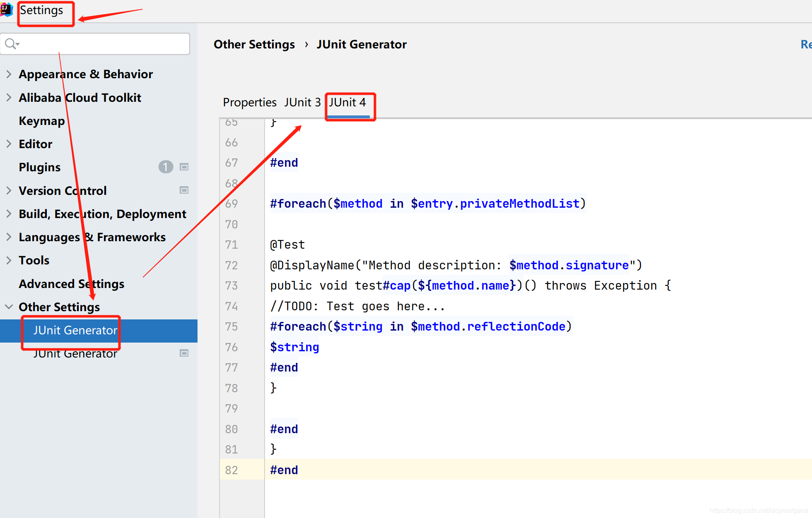Click the indicator icon beside Version Control
812x518 pixels.
[184, 190]
